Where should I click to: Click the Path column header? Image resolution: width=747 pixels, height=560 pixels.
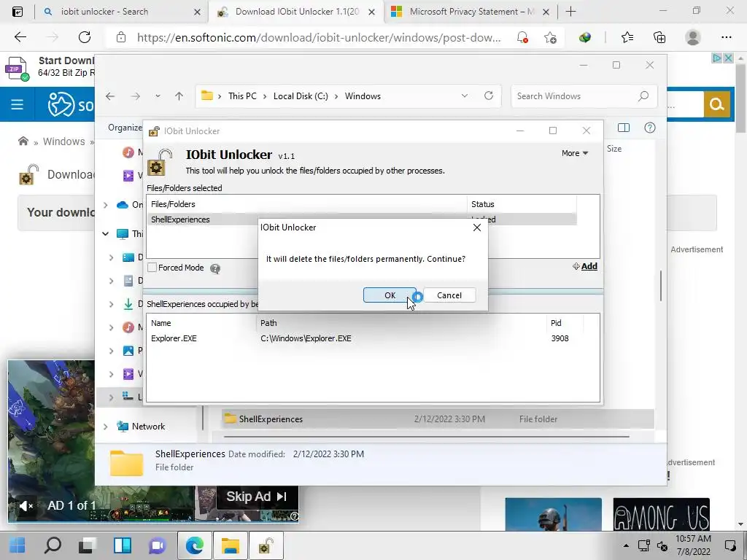(x=268, y=323)
